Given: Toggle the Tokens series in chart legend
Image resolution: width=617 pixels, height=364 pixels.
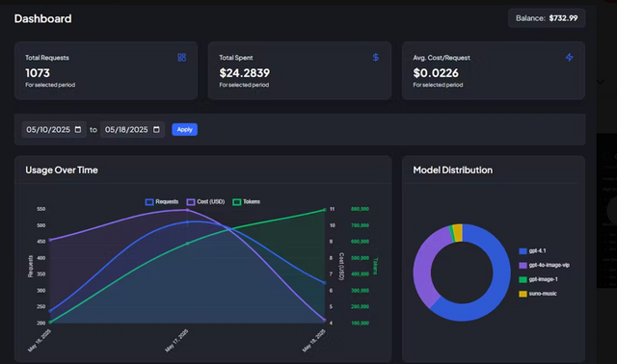Looking at the screenshot, I should (x=247, y=201).
